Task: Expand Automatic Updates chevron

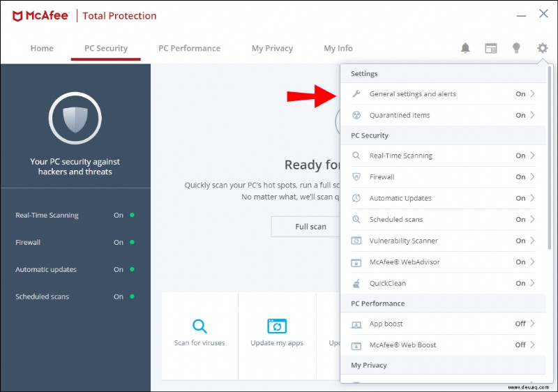Action: coord(532,198)
